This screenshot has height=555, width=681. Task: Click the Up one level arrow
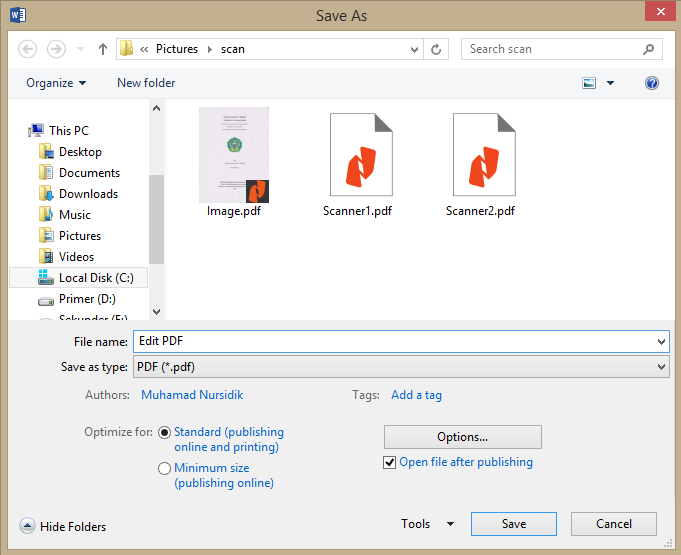(103, 49)
